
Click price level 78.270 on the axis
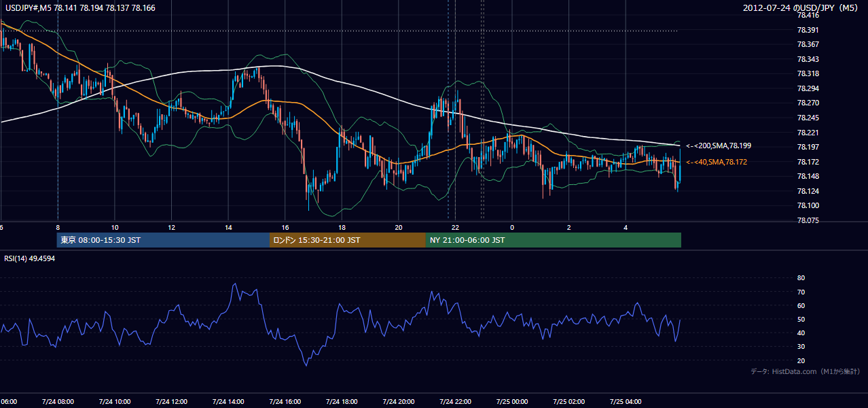click(x=807, y=103)
